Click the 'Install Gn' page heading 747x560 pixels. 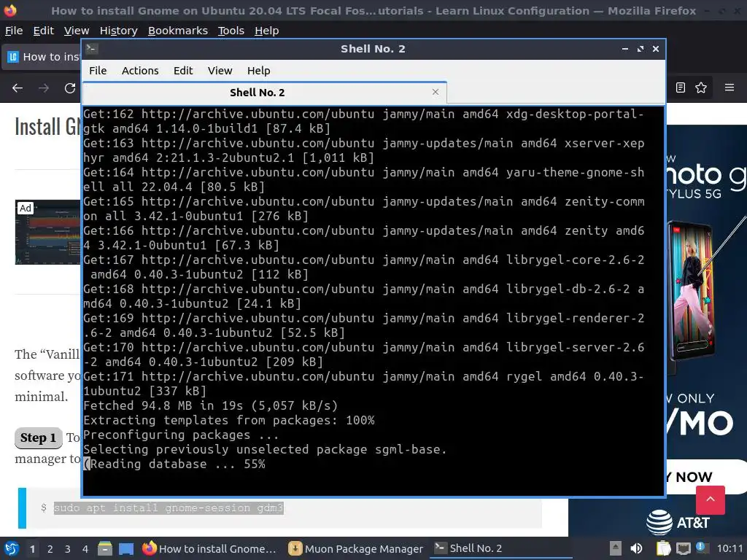(x=47, y=127)
